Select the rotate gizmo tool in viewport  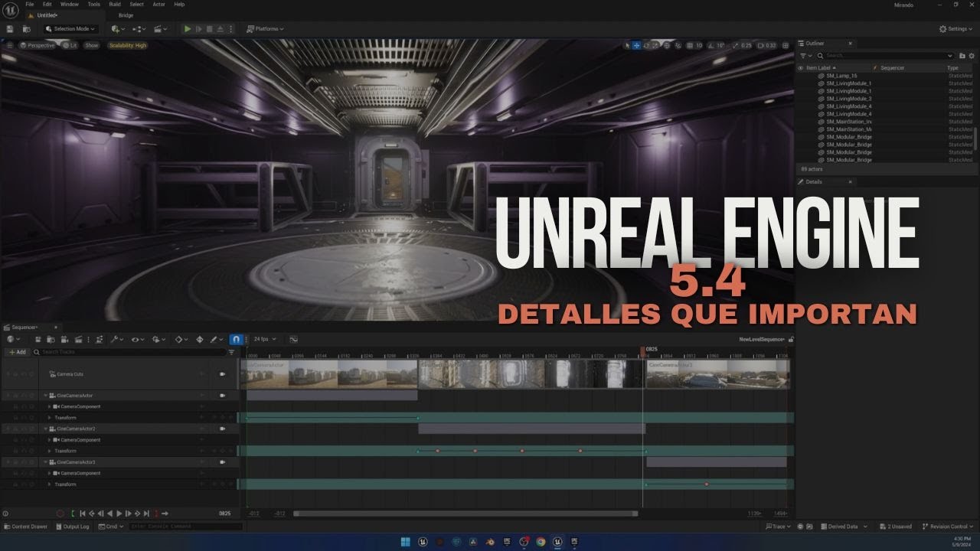point(647,46)
